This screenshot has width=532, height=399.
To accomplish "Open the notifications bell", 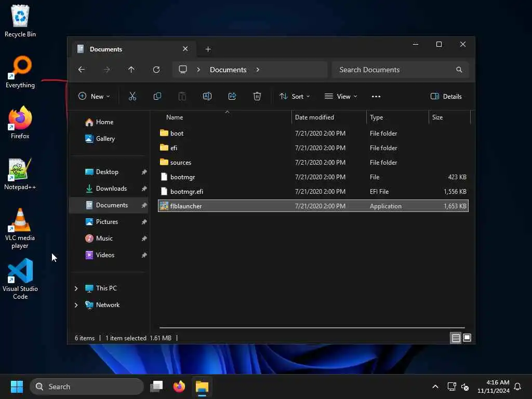I will coord(517,387).
